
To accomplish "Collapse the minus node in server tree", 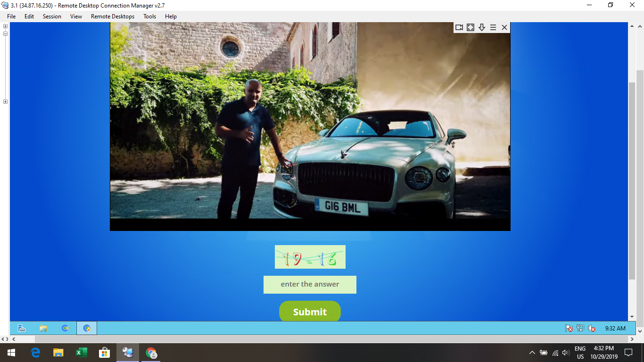I will [5, 34].
